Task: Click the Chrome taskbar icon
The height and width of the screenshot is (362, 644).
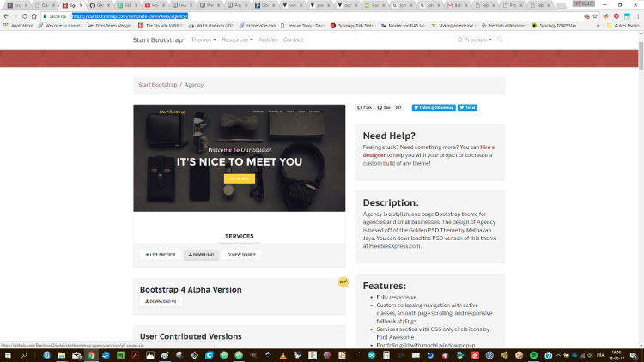Action: tap(91, 355)
